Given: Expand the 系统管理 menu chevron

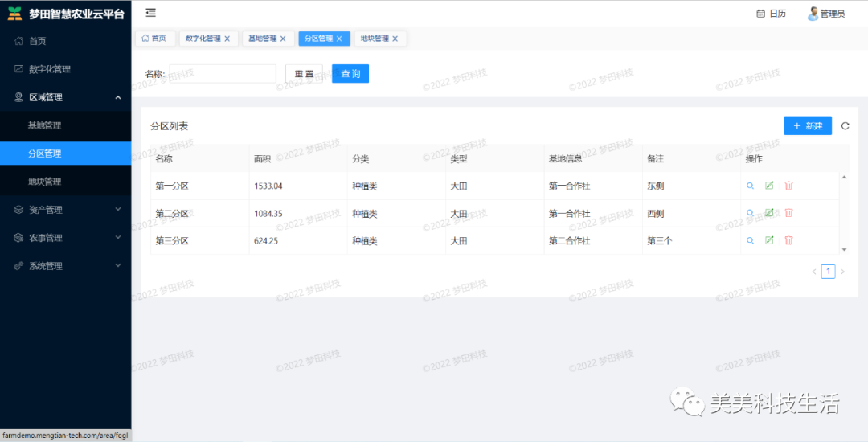Looking at the screenshot, I should (118, 265).
